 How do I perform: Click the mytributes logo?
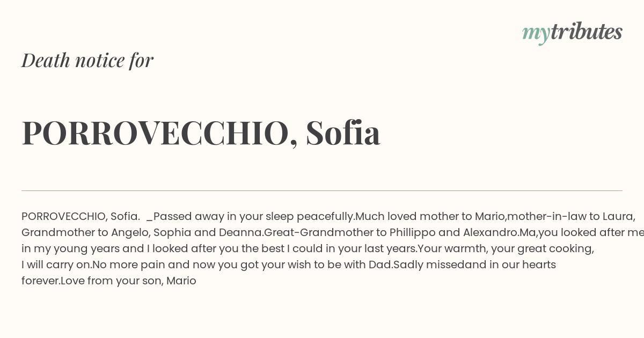pos(572,32)
